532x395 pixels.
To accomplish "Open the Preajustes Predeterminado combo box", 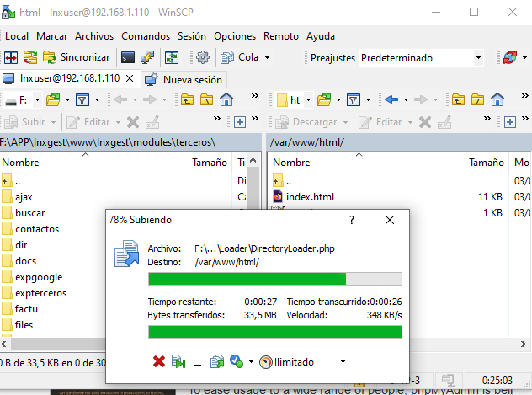I will pyautogui.click(x=421, y=58).
